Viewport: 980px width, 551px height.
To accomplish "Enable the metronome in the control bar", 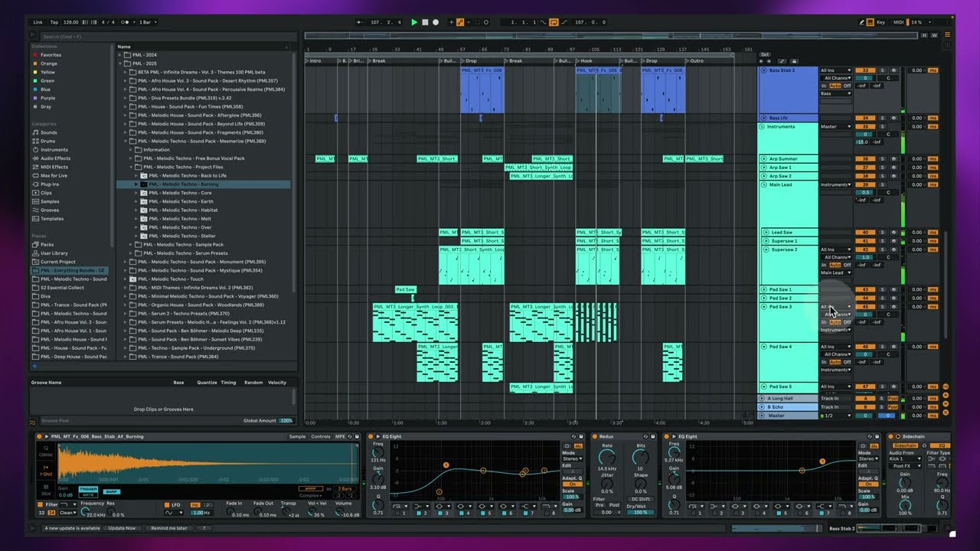I will point(126,22).
